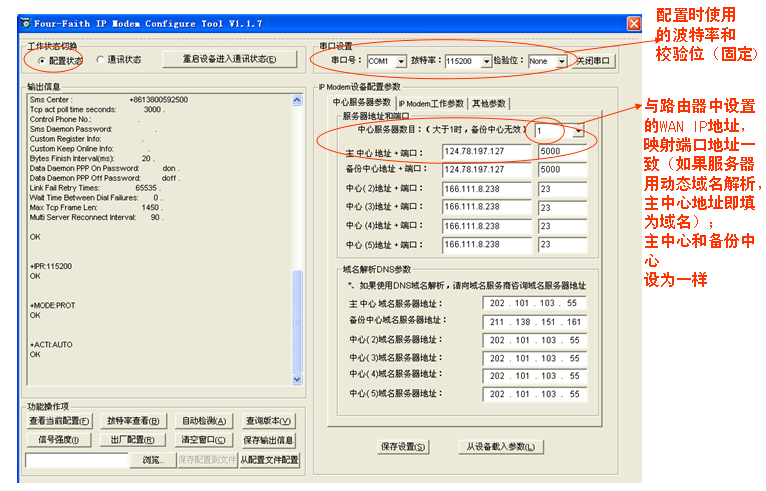The height and width of the screenshot is (491, 766).
Task: Click the Max Tcp Frame Len line
Action: click(97, 208)
